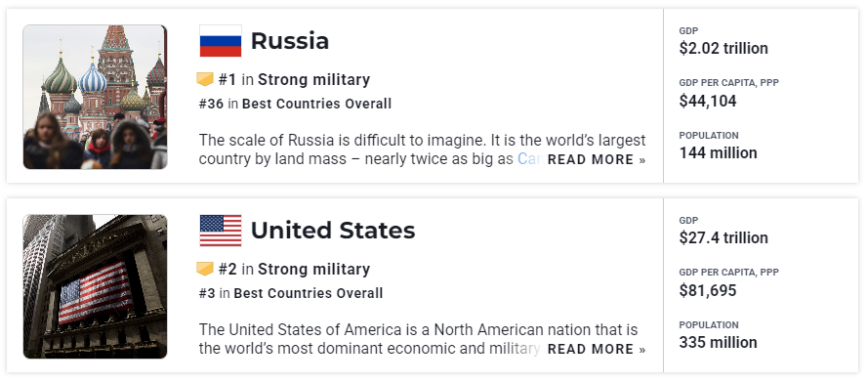This screenshot has height=383, width=868.
Task: Click the yellow badge next to United States' #2 ranking
Action: [205, 270]
